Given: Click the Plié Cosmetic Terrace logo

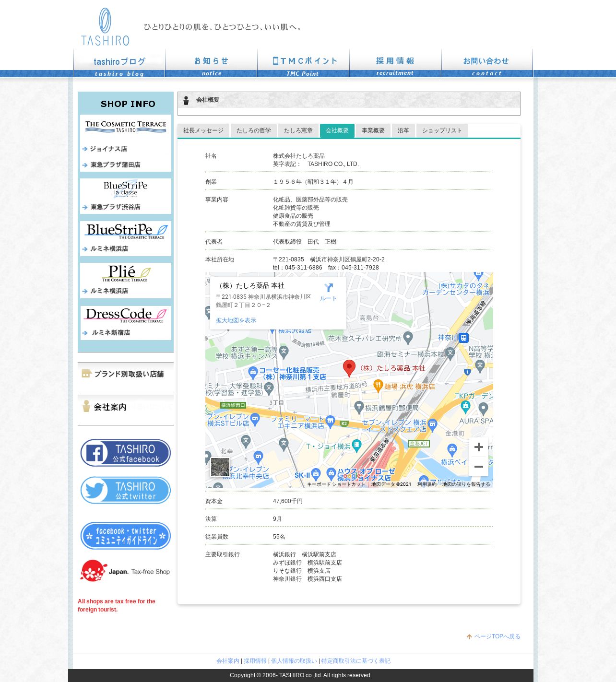Looking at the screenshot, I should (x=126, y=273).
